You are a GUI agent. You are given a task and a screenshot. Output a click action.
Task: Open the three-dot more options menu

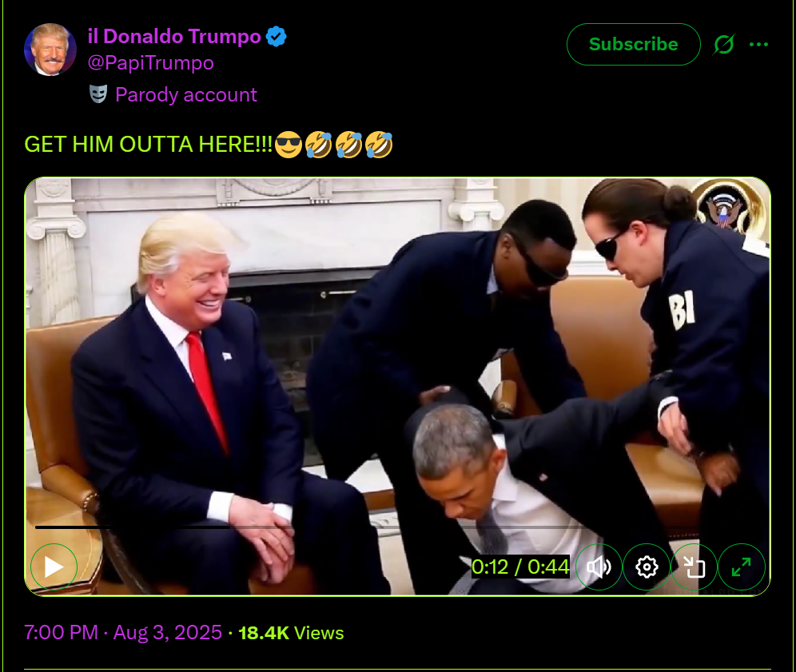[758, 44]
